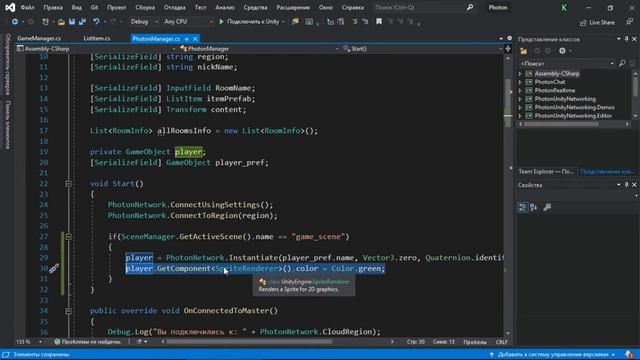The image size is (640, 360).
Task: Click the pin icon on PhotonManager.cs tab
Action: (187, 39)
